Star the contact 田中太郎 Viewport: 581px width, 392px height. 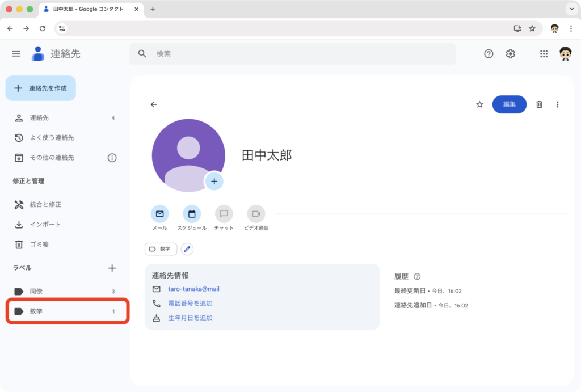point(479,104)
